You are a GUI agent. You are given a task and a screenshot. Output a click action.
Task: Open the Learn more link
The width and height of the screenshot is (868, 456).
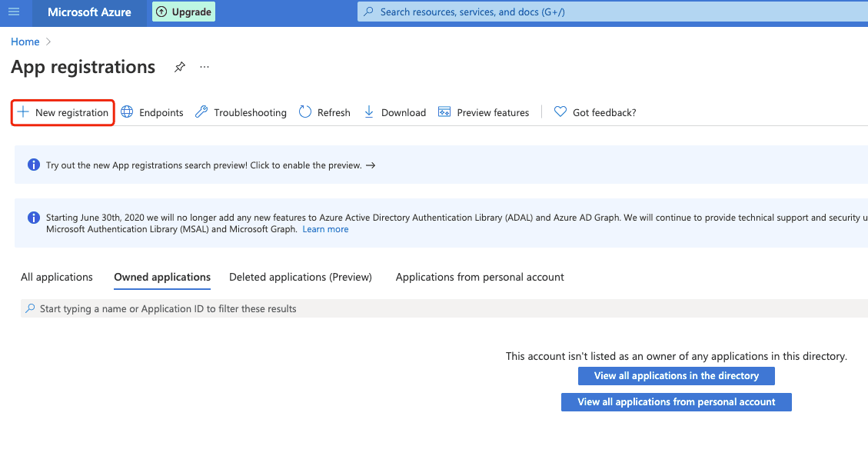click(325, 229)
